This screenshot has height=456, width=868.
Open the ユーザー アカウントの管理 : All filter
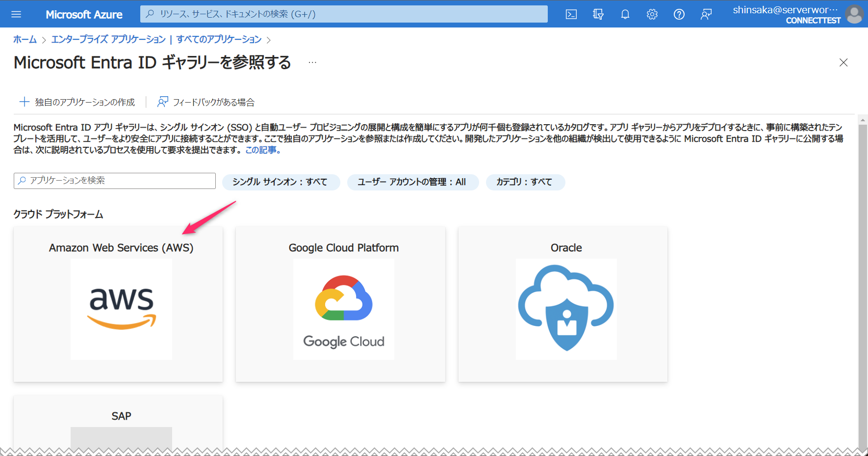click(413, 182)
